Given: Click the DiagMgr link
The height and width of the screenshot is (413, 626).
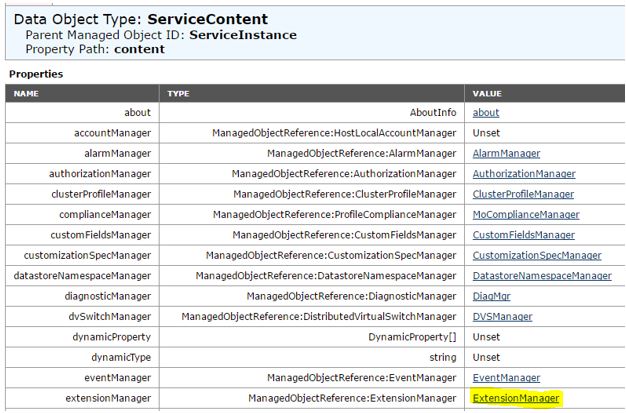Looking at the screenshot, I should [492, 296].
